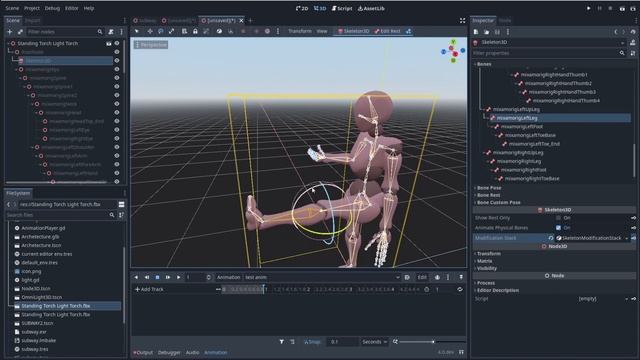Toggle FileSystem split view mode icon
This screenshot has width=640, height=360.
click(x=121, y=204)
